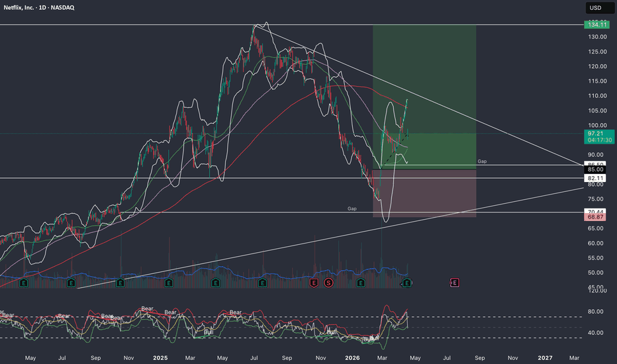Click the red S stock split marker
Image resolution: width=617 pixels, height=364 pixels.
pos(328,283)
